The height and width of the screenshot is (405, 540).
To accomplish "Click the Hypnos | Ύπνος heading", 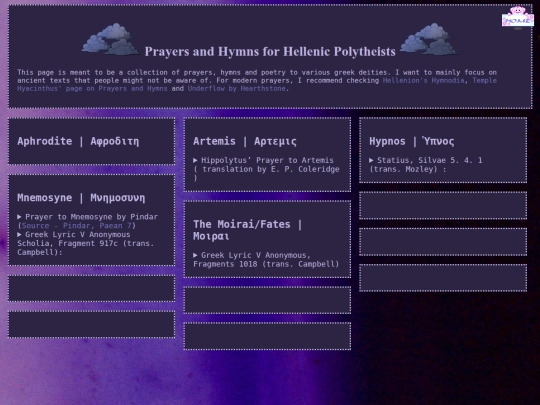I will pos(412,141).
